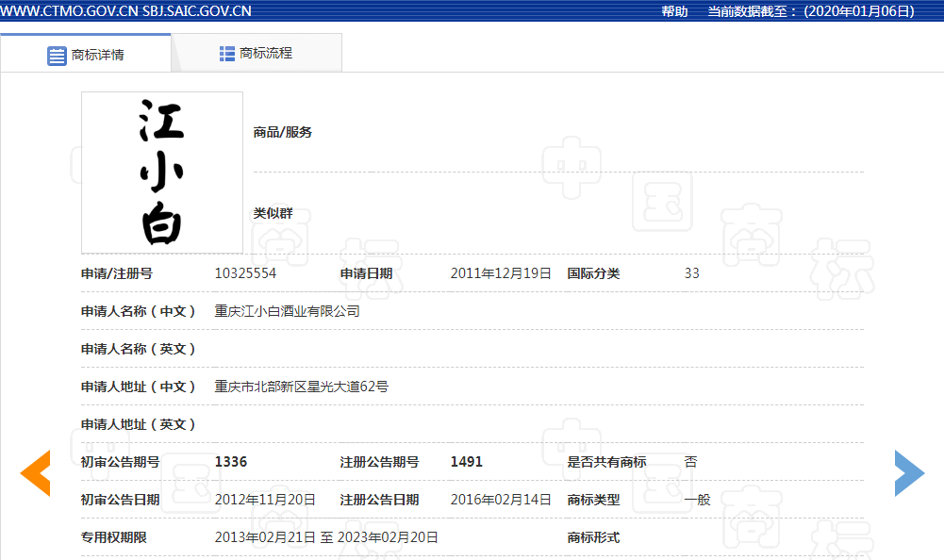944x560 pixels.
Task: Switch to the 商标详情 tab
Action: pyautogui.click(x=86, y=54)
